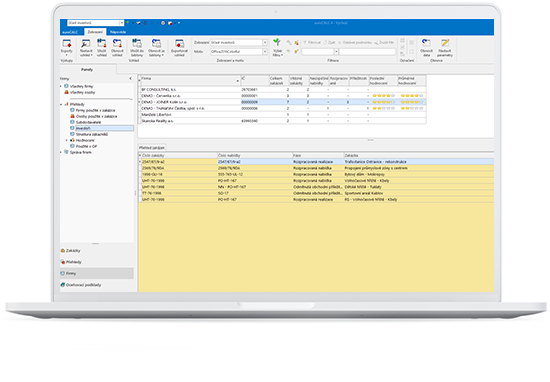This screenshot has width=550, height=382.
Task: Select DEMO - Červenka s.r.o. row
Action: [x=283, y=96]
